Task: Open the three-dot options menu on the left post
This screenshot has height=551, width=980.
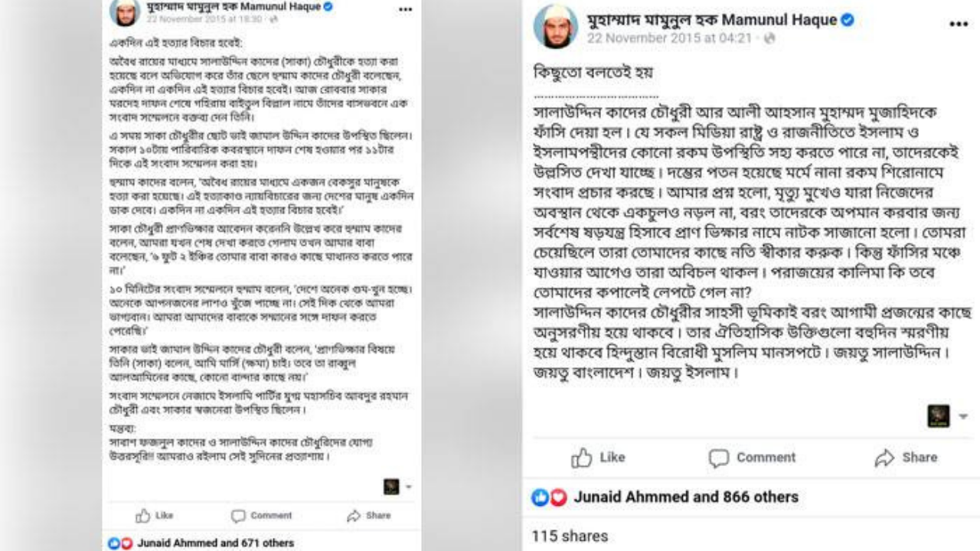Action: (x=405, y=10)
